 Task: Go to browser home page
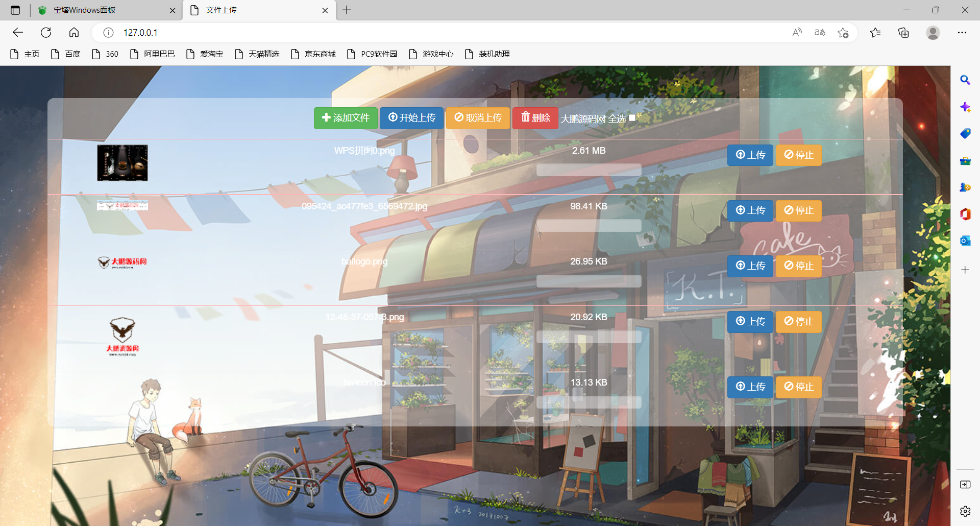(x=74, y=33)
